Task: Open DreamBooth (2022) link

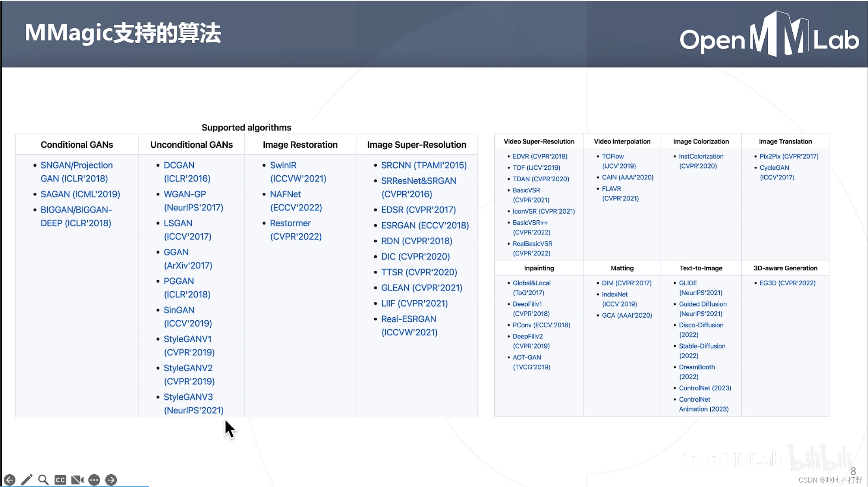Action: pyautogui.click(x=697, y=372)
